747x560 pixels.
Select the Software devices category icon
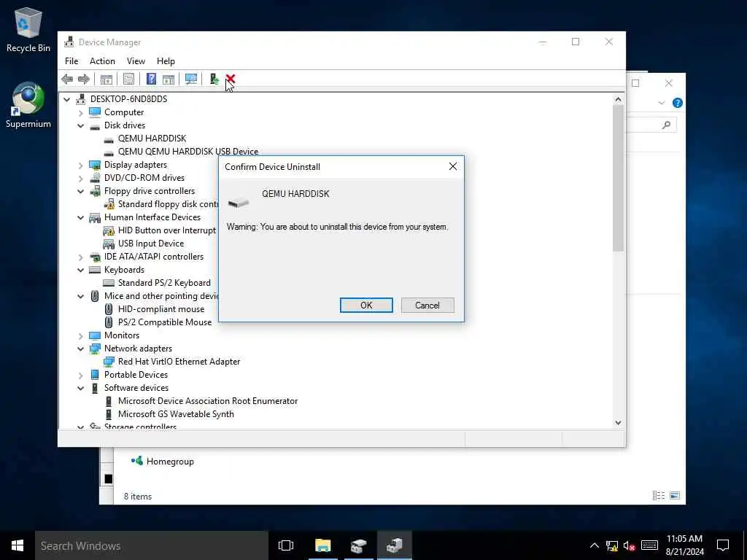95,388
